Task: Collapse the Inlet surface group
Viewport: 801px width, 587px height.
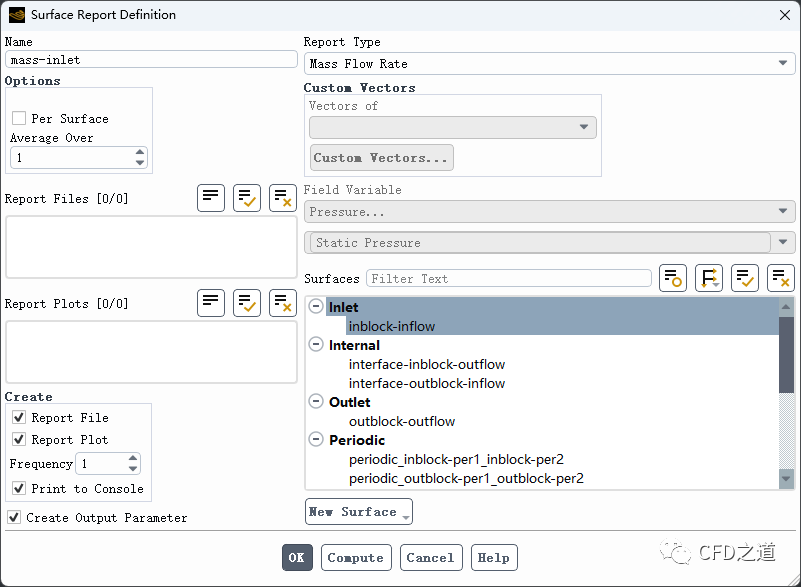Action: pyautogui.click(x=316, y=307)
